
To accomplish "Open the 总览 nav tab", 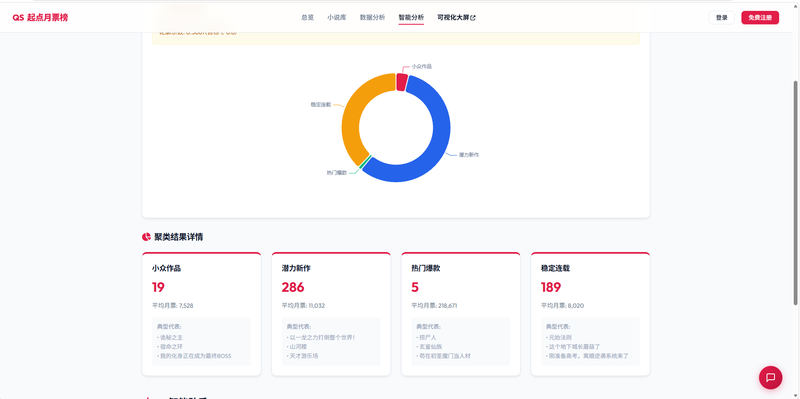I will tap(307, 17).
